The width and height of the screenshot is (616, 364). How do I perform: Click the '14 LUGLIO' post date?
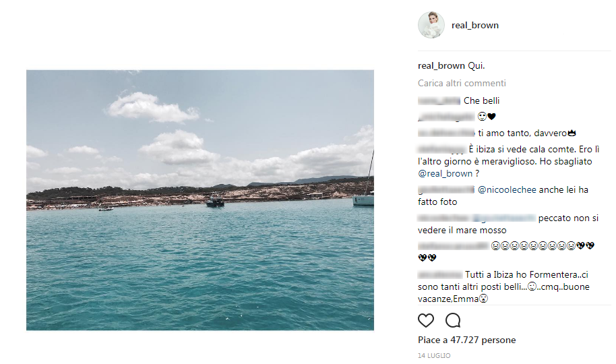(434, 356)
